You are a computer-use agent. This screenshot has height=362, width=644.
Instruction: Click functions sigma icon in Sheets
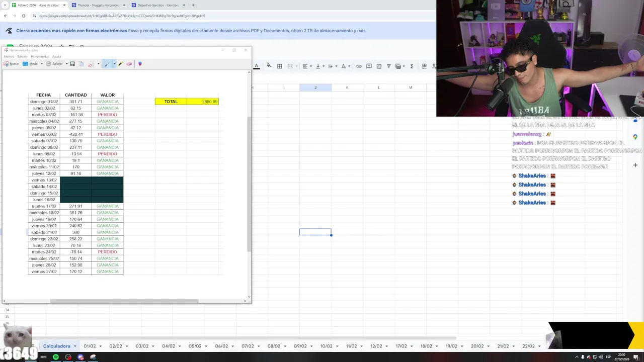tap(412, 66)
